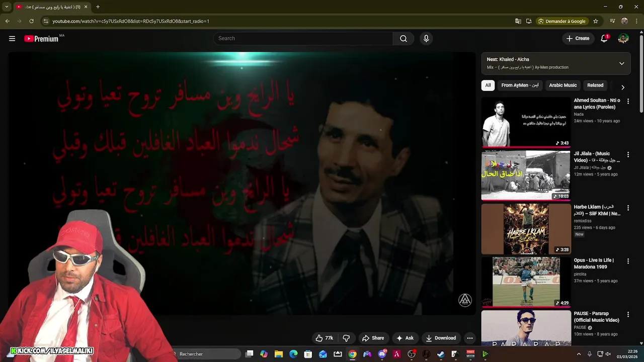Image resolution: width=644 pixels, height=362 pixels.
Task: Open options for Jil Jilala video
Action: pyautogui.click(x=628, y=154)
